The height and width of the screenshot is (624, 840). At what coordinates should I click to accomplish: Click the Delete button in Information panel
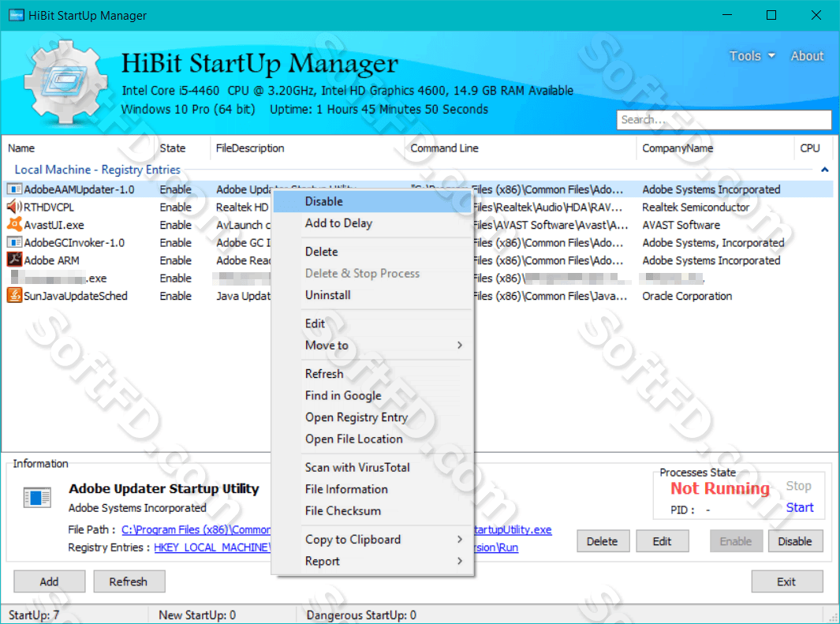coord(603,541)
